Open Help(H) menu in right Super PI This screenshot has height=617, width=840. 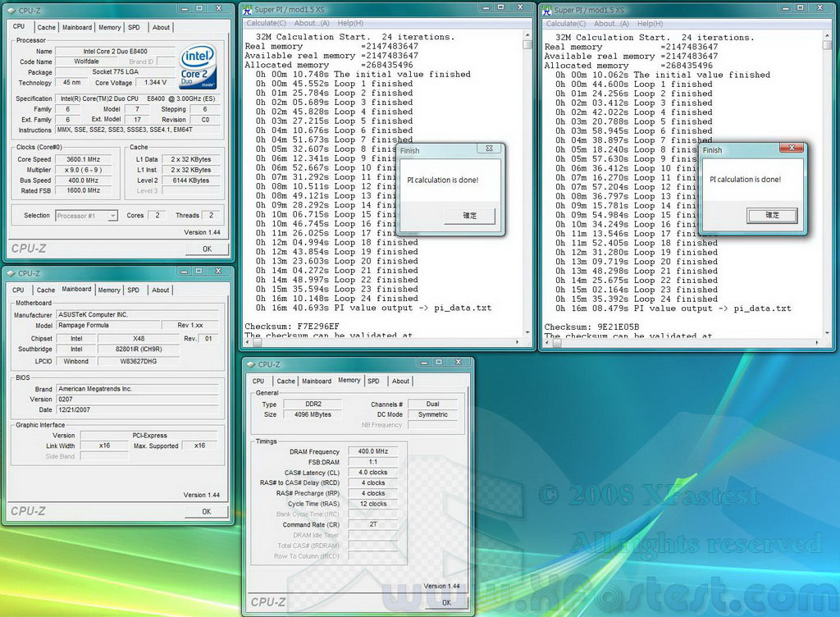pyautogui.click(x=650, y=24)
